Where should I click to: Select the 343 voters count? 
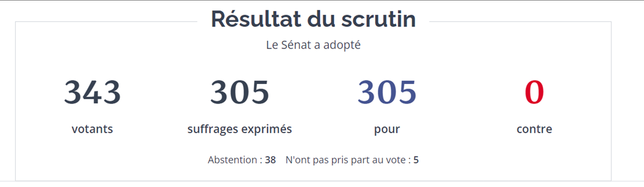pos(92,92)
